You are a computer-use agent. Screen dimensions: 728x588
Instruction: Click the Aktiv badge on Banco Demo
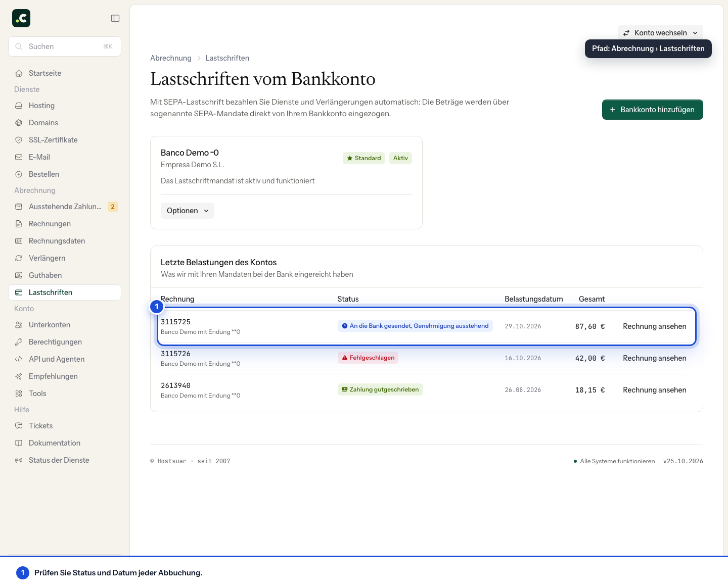pyautogui.click(x=400, y=158)
